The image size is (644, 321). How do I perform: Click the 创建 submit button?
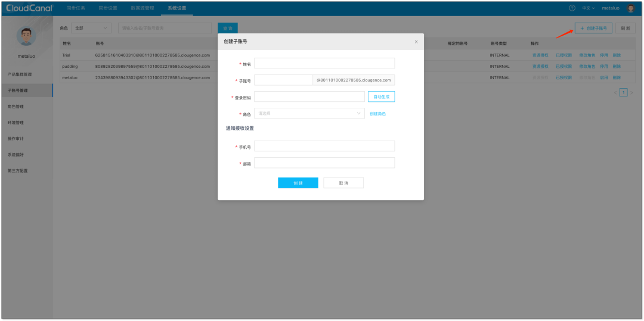tap(298, 183)
